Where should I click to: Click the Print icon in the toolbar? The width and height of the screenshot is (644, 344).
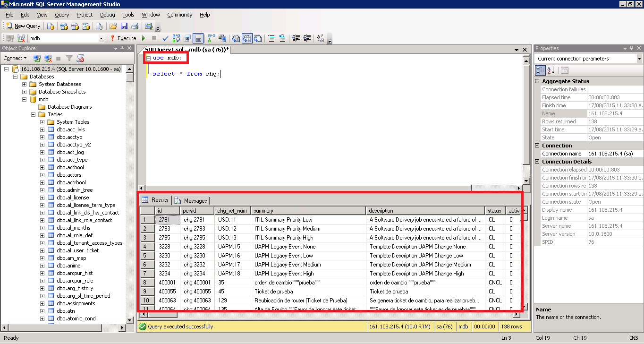click(x=135, y=26)
